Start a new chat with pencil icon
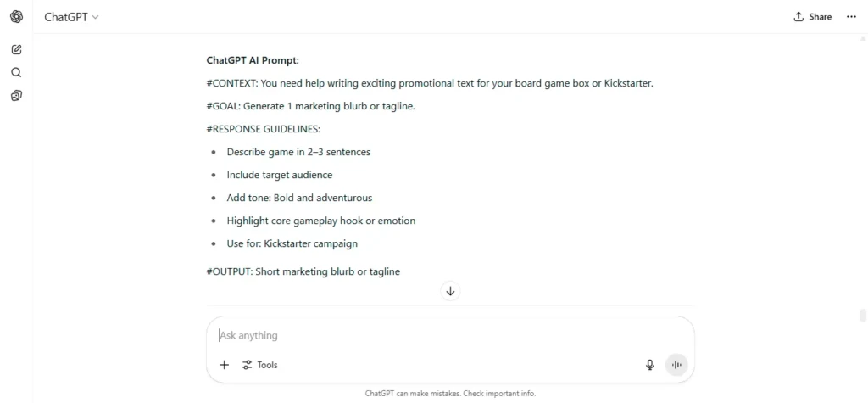Viewport: 868px width, 403px height. point(17,49)
